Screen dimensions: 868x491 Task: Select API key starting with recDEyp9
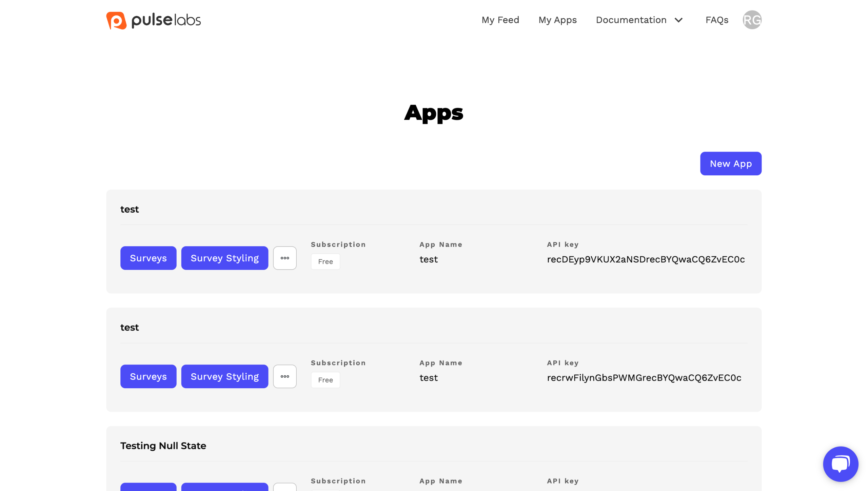tap(646, 259)
